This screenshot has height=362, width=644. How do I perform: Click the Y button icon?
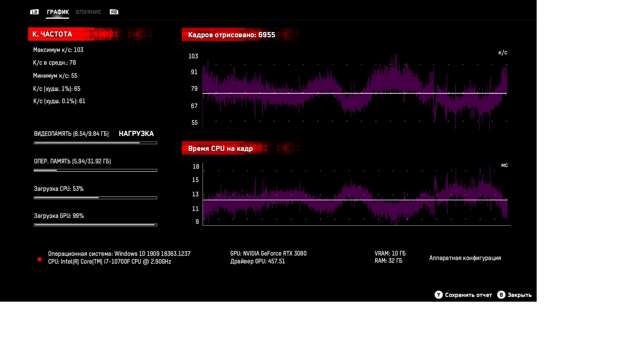(438, 295)
